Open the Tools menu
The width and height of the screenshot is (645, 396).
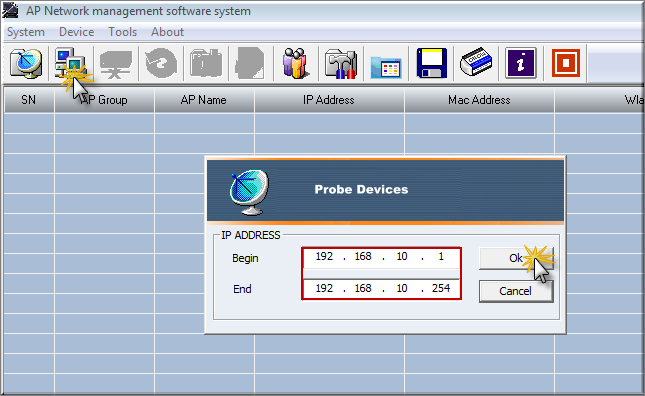click(123, 32)
